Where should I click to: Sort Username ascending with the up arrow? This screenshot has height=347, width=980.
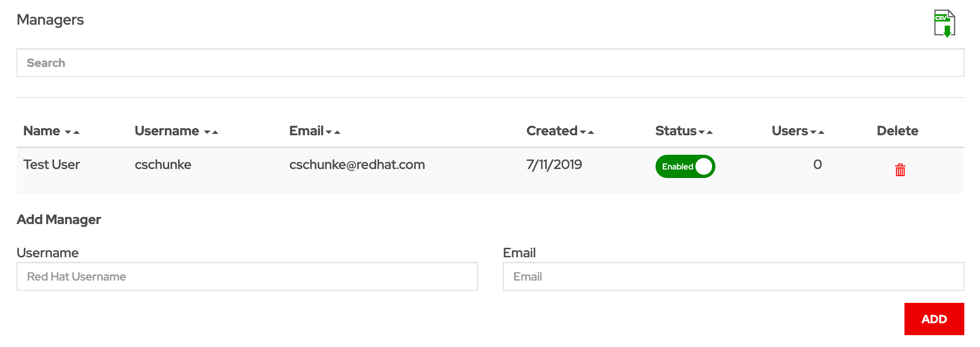215,132
